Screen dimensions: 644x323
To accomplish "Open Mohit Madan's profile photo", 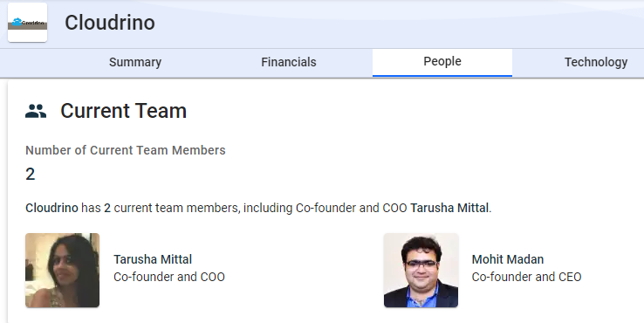I will point(421,270).
